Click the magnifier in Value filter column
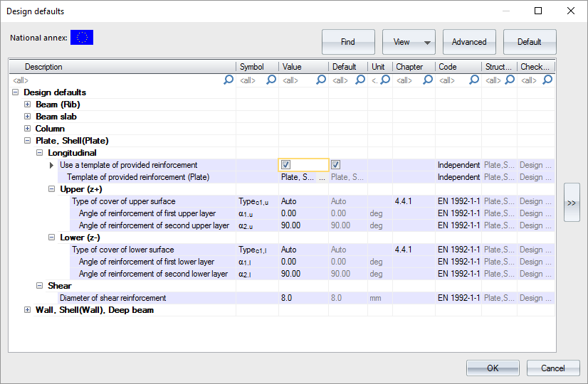The height and width of the screenshot is (384, 588). 321,80
